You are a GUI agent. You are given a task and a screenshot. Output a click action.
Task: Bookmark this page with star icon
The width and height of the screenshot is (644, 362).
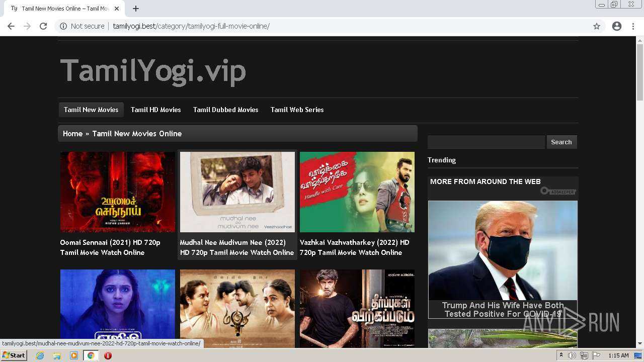pos(597,26)
